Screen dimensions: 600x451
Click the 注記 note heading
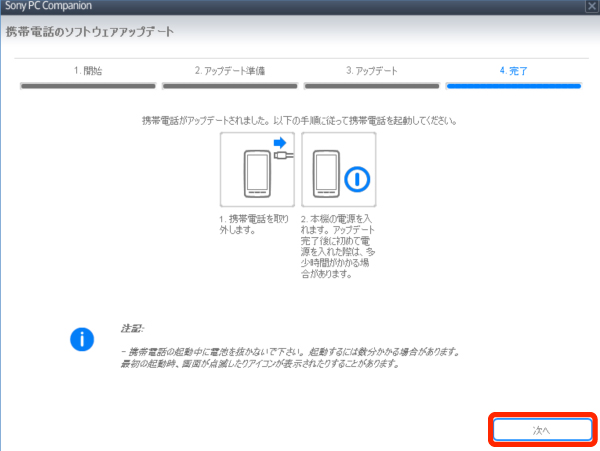pos(132,328)
